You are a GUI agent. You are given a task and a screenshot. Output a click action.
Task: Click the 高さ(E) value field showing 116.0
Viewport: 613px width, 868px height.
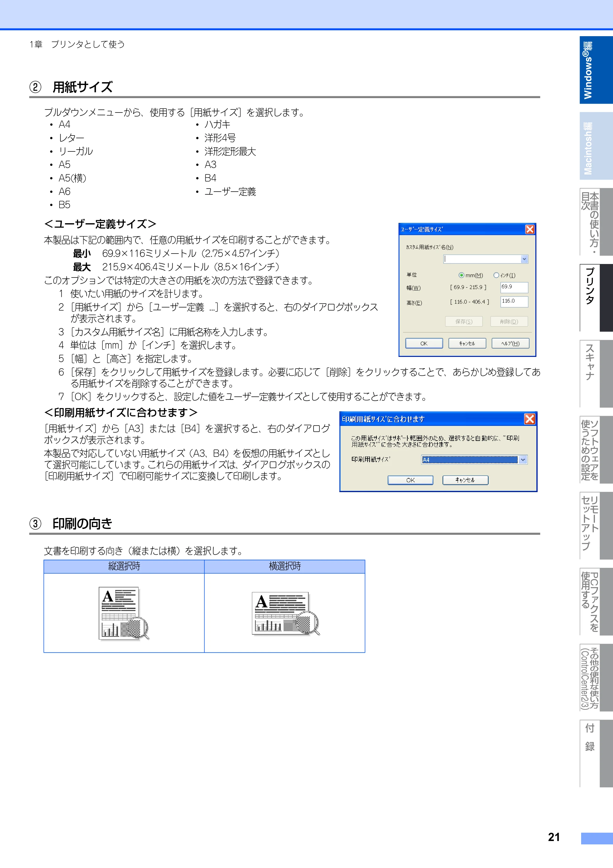pos(514,302)
